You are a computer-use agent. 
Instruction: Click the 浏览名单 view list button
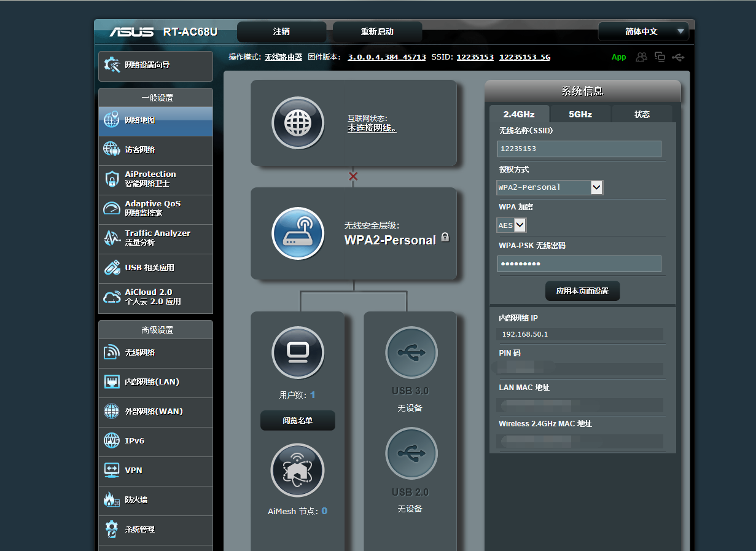click(298, 421)
